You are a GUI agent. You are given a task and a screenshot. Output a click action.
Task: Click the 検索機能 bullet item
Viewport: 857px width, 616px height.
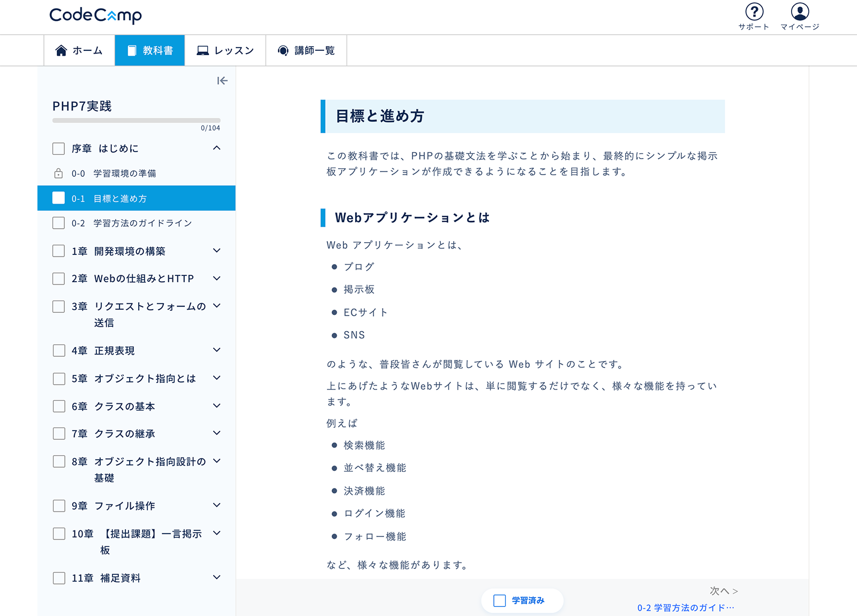pos(364,445)
